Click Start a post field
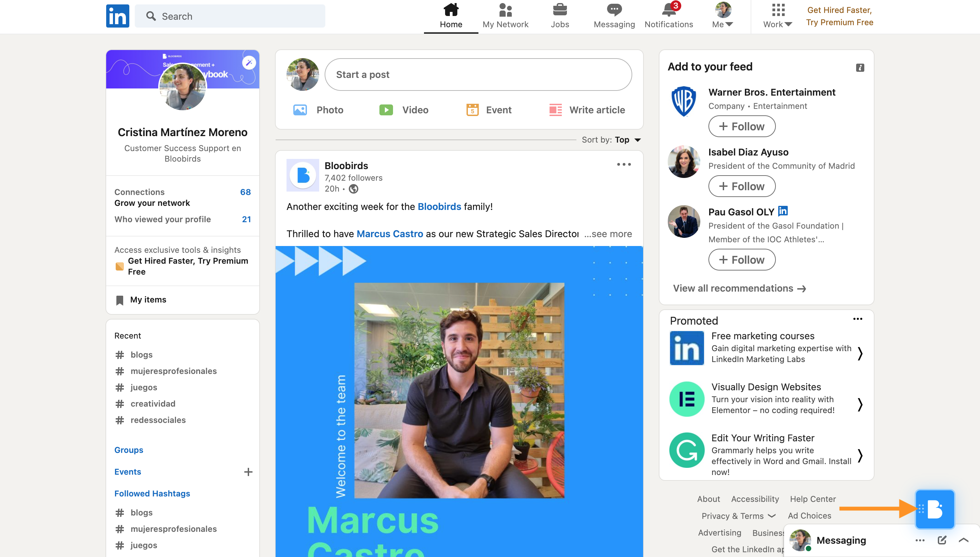 point(478,75)
